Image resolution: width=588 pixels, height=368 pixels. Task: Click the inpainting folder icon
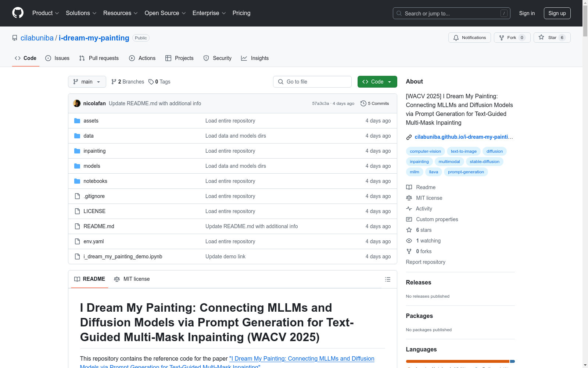coord(77,151)
